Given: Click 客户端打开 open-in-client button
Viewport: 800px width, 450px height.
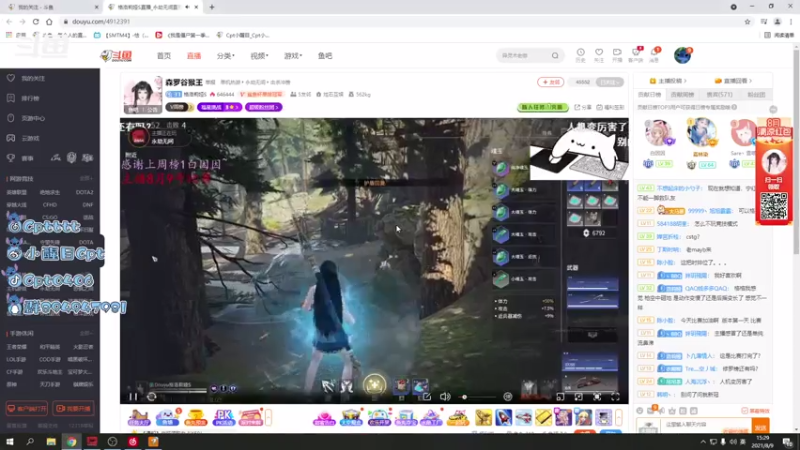Looking at the screenshot, I should click(x=27, y=409).
